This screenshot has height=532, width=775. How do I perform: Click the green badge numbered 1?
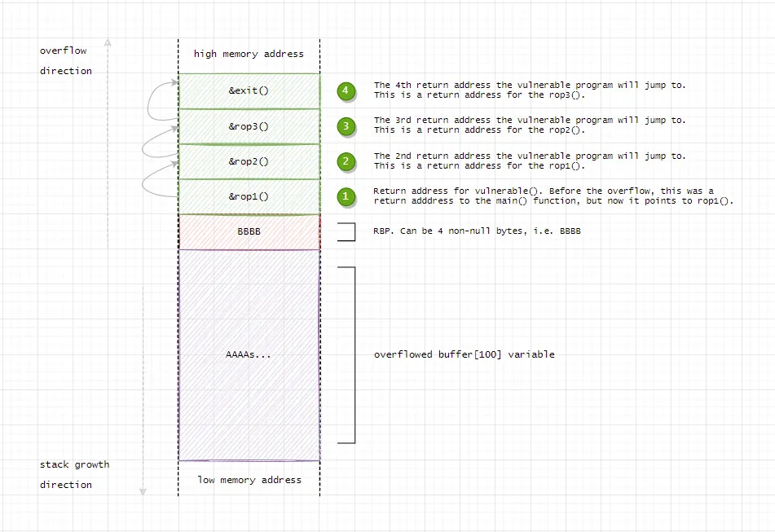tap(346, 196)
